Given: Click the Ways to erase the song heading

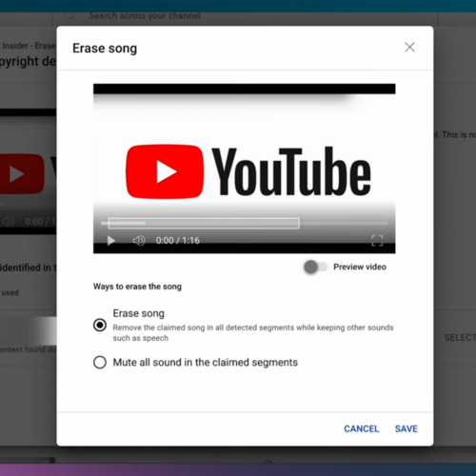Looking at the screenshot, I should pyautogui.click(x=137, y=287).
